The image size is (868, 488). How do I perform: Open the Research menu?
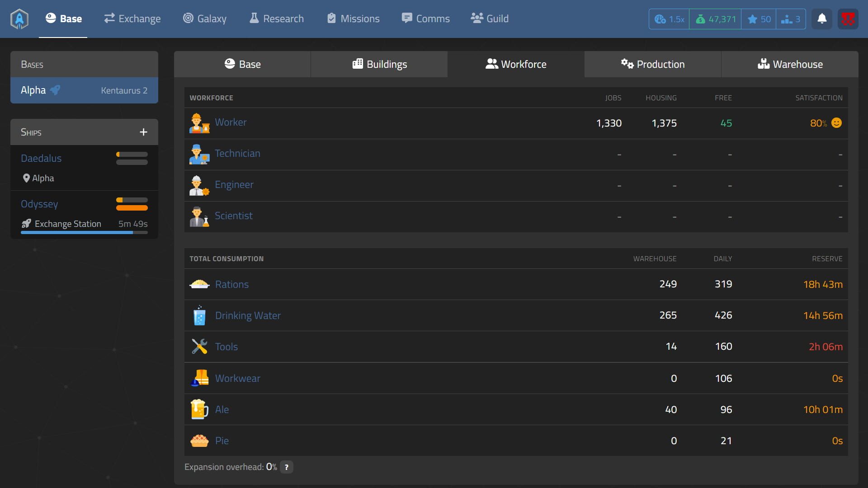click(x=276, y=19)
